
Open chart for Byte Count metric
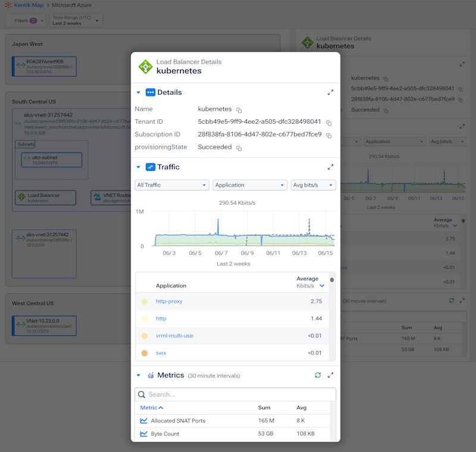[x=143, y=434]
